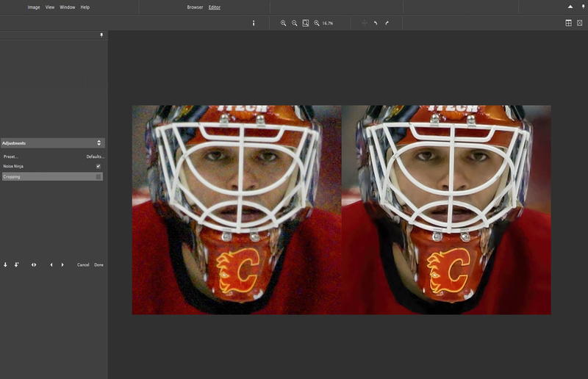Collapse the top panel with the up triangle

click(x=570, y=7)
